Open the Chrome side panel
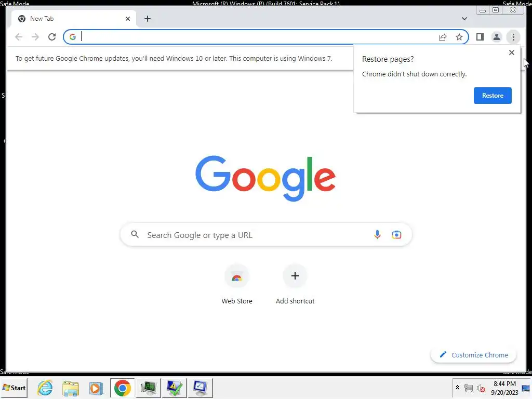Viewport: 532px width, 399px height. coord(480,37)
